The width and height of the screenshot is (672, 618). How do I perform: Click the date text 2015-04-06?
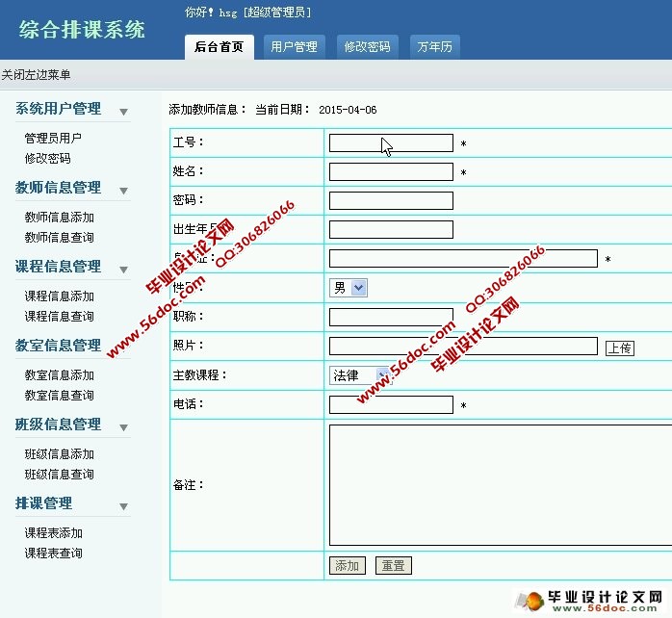(x=348, y=110)
